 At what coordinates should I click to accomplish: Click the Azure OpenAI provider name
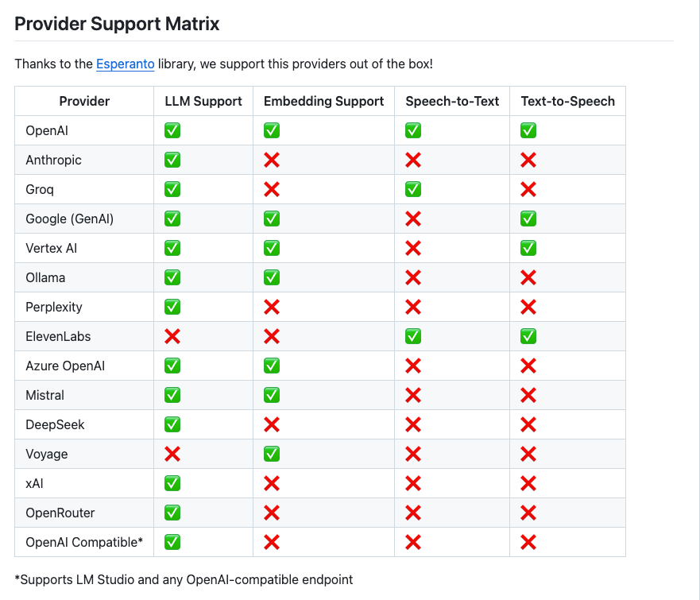(x=65, y=366)
